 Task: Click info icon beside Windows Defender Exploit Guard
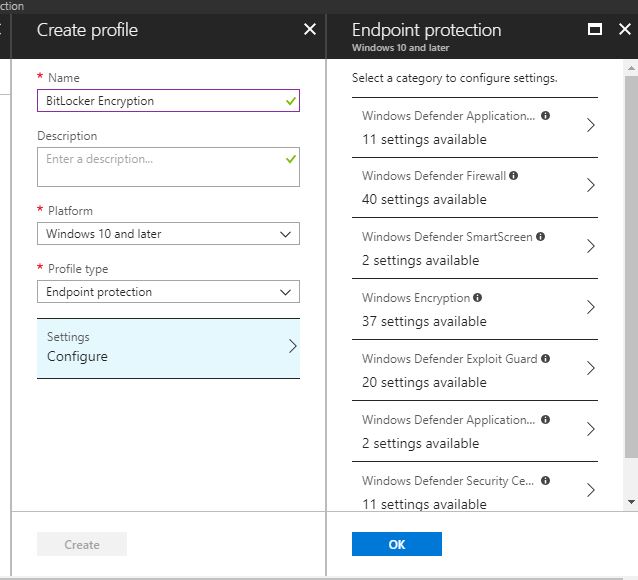pos(545,359)
